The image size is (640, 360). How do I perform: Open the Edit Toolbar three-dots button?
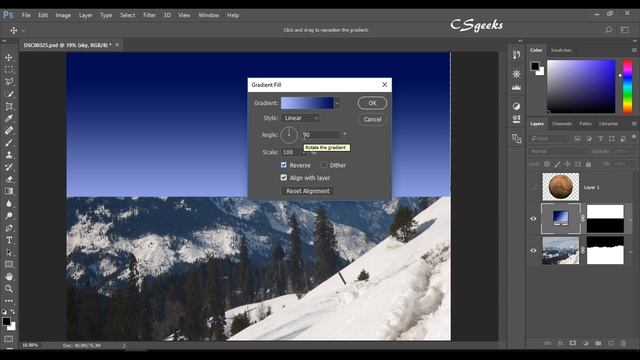point(9,301)
